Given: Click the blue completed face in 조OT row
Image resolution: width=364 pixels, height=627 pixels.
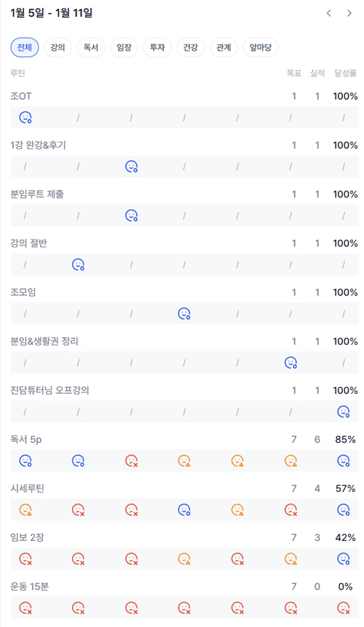Looking at the screenshot, I should 25,117.
